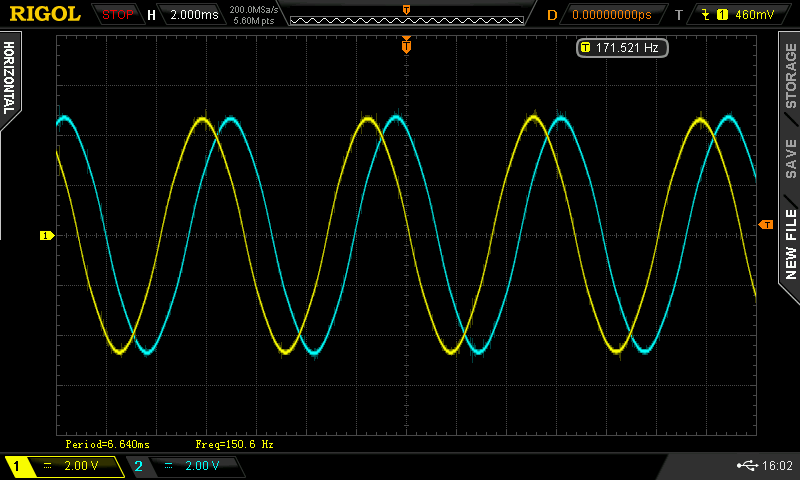Click the Period=6.640ms measurement

(107, 444)
